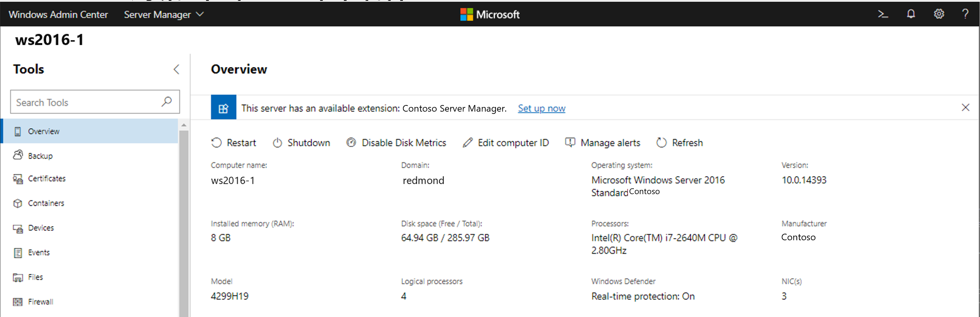Click the help question mark icon
The image size is (980, 317).
(965, 14)
